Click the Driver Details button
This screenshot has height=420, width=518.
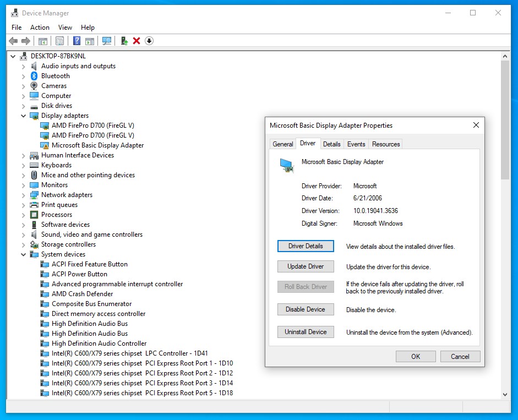(306, 246)
